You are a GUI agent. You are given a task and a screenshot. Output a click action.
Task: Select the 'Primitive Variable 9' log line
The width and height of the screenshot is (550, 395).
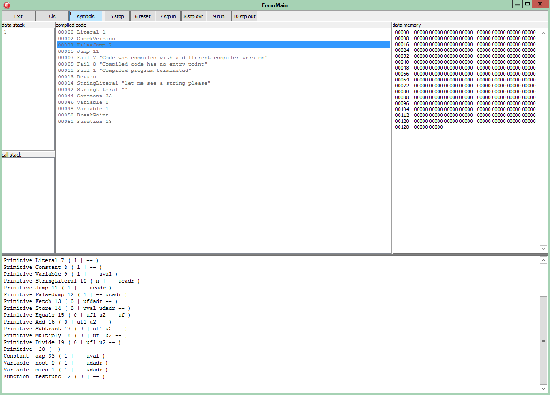[x=60, y=274]
